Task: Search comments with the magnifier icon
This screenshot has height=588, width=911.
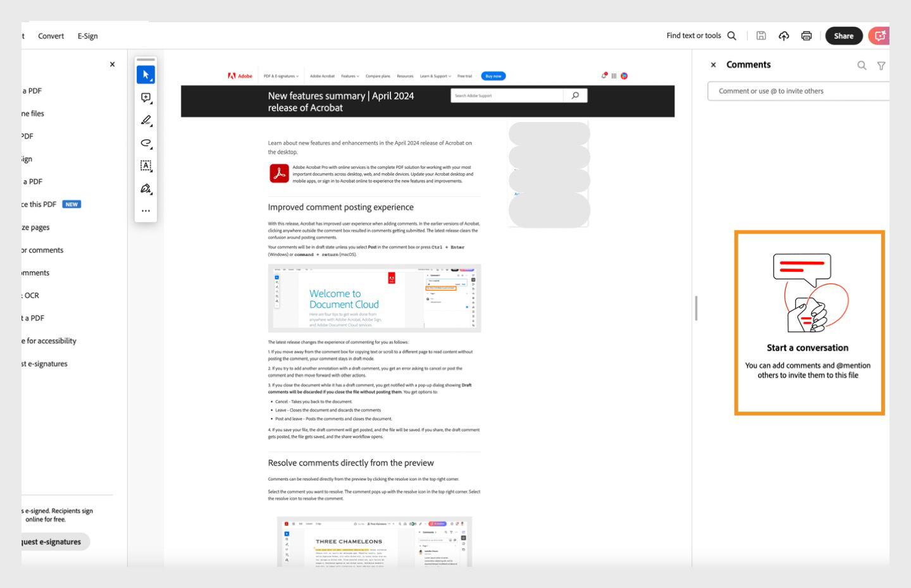Action: click(x=862, y=65)
